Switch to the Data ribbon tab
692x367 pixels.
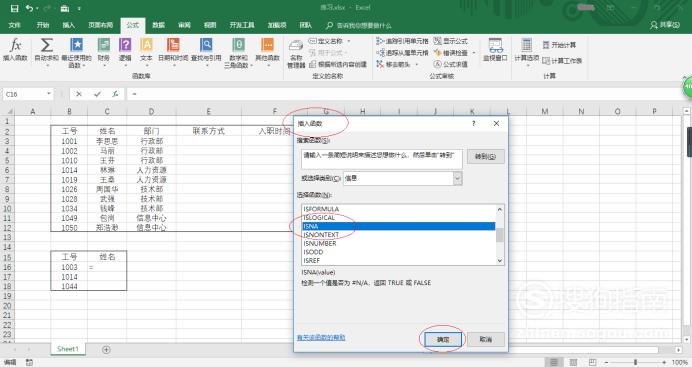(158, 25)
